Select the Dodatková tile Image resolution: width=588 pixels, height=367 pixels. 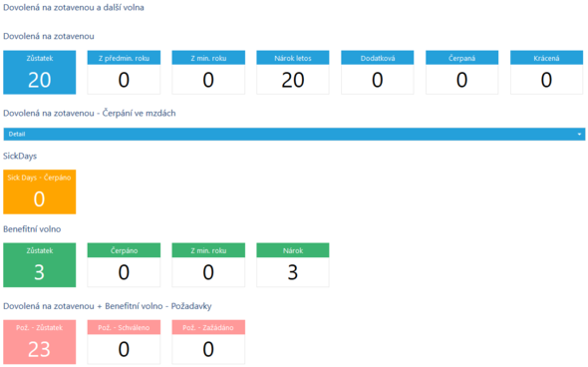378,73
